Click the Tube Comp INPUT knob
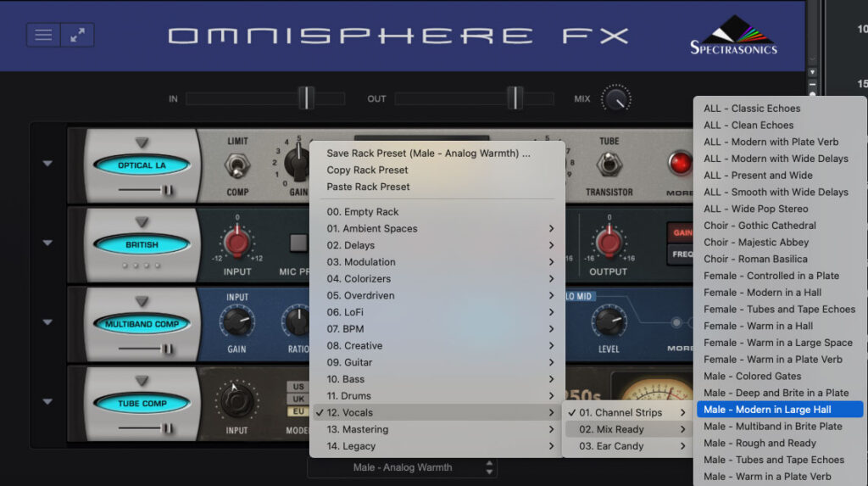868x486 pixels. point(237,401)
